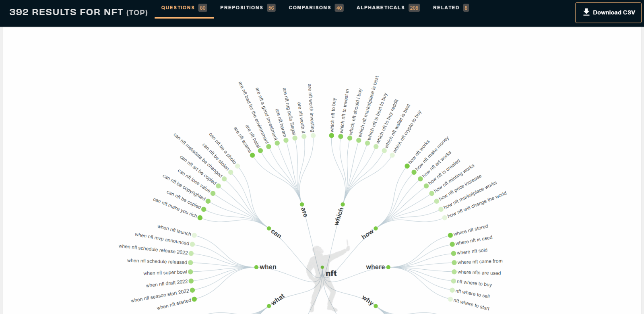Open the Related tab
The width and height of the screenshot is (644, 314).
450,8
